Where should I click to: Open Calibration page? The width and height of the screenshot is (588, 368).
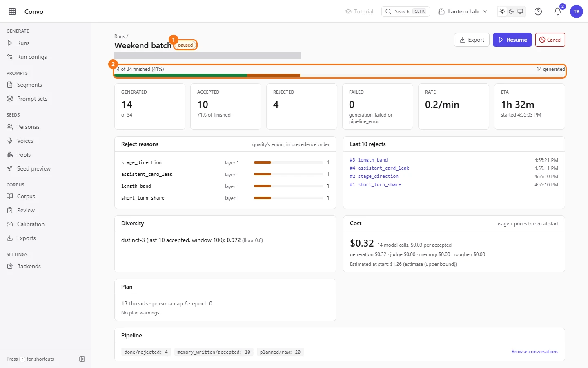(x=45, y=224)
